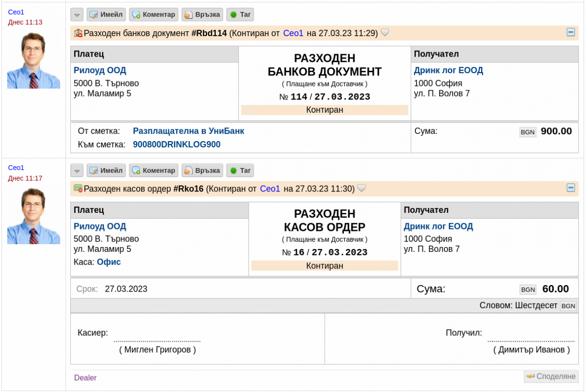Like the bank document Rbd114 with heart
586x392 pixels.
click(x=385, y=33)
